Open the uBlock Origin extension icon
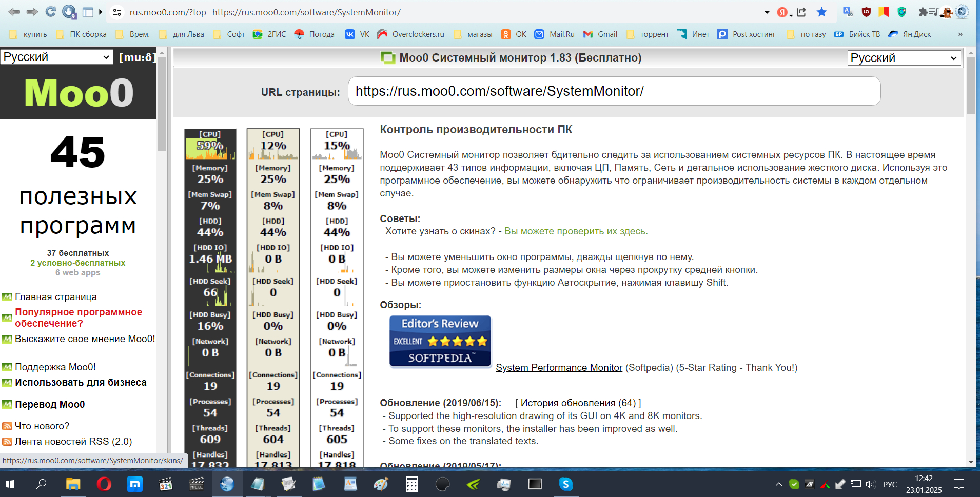This screenshot has width=980, height=497. pos(866,12)
